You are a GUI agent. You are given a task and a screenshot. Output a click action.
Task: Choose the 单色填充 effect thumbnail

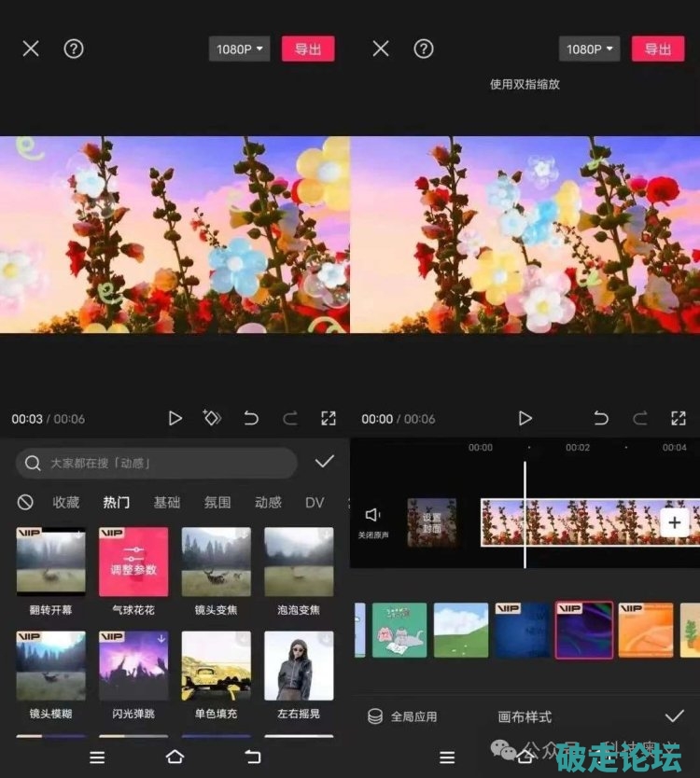(216, 666)
